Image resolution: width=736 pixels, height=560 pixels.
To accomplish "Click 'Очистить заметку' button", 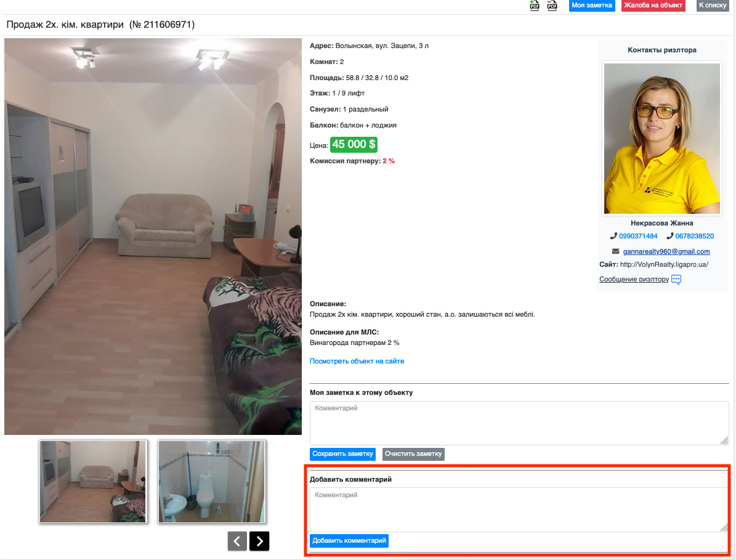I will [x=413, y=454].
